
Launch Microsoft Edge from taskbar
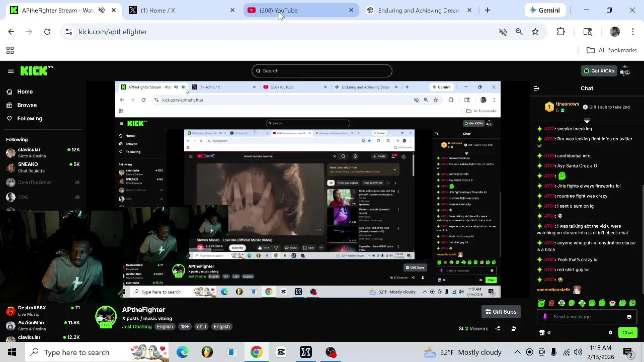coord(182,352)
